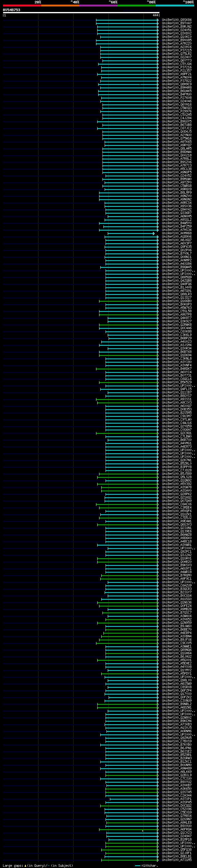Click the UniRef100_A9ISS1 subject label

click(x=176, y=399)
